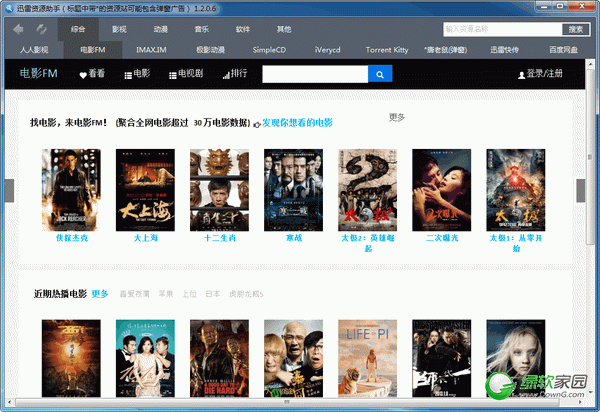Click the 输入资源名称 search input field
Image resolution: width=600 pixels, height=412 pixels.
pyautogui.click(x=502, y=29)
